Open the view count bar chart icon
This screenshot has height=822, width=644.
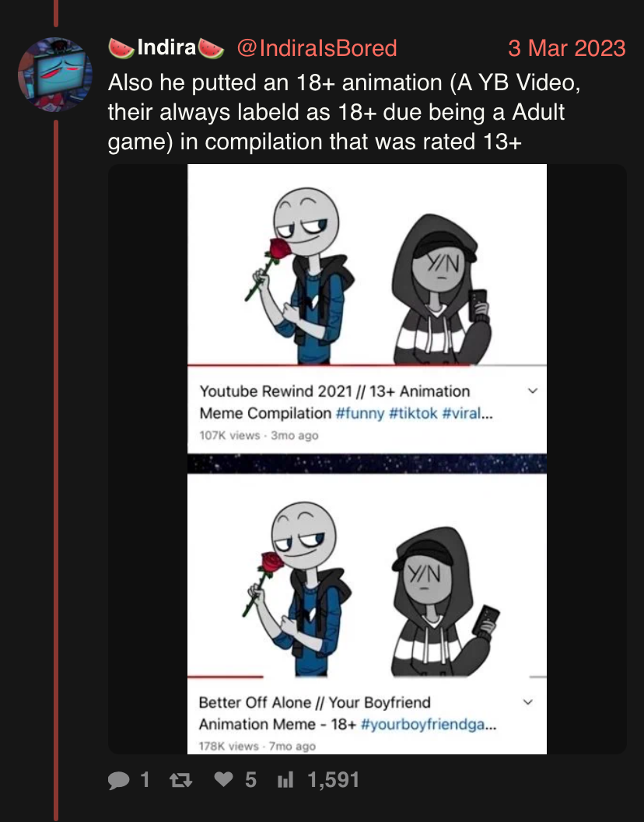click(x=285, y=780)
